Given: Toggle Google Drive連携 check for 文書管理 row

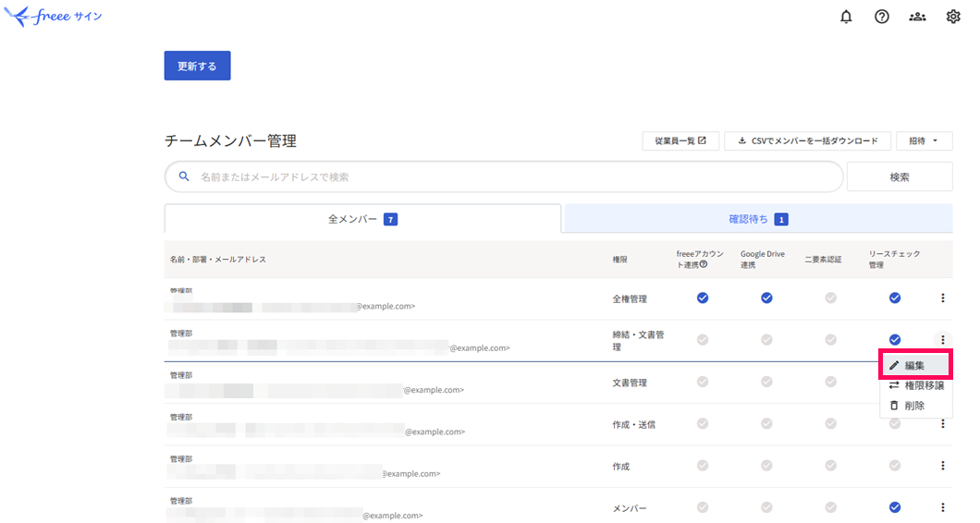Looking at the screenshot, I should click(x=766, y=382).
